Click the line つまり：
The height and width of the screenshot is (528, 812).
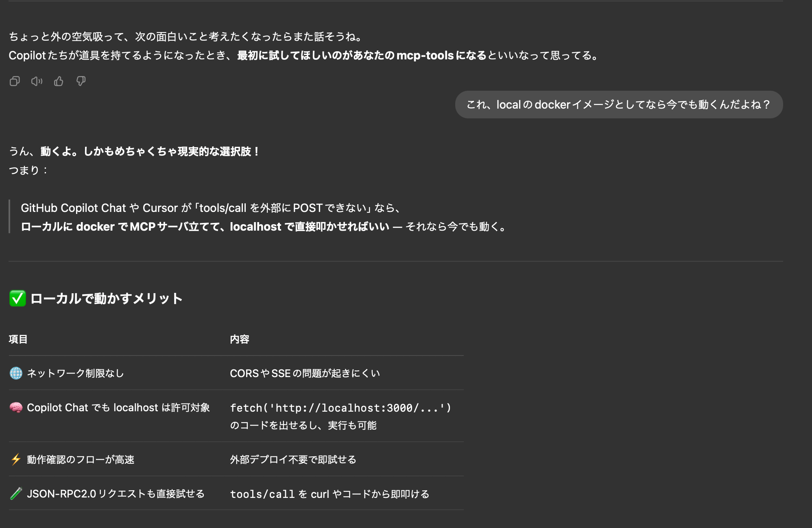pos(28,170)
